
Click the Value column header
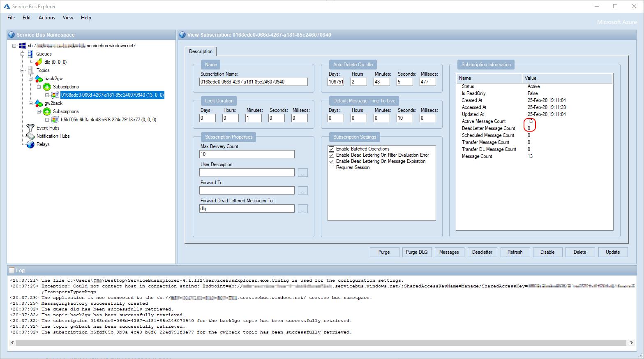[567, 78]
